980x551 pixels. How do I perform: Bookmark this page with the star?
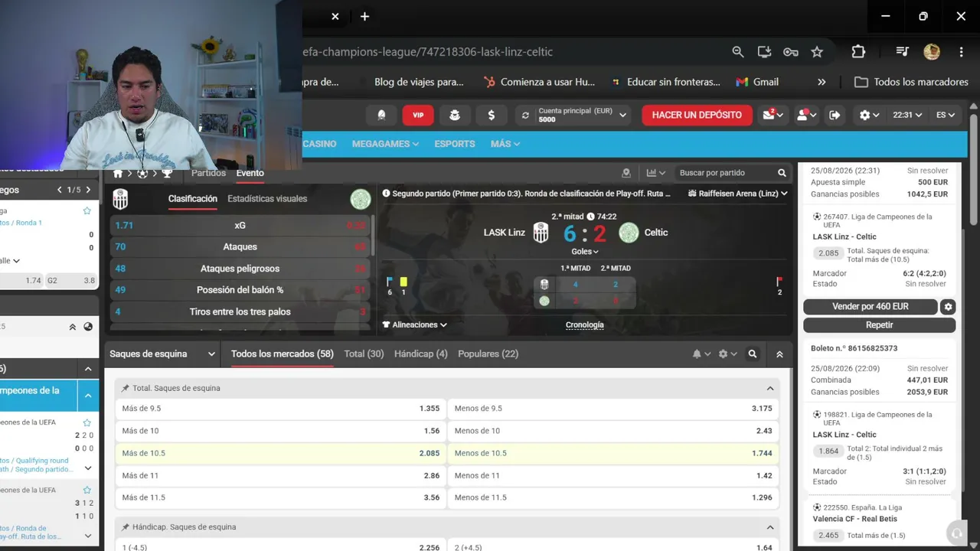817,52
